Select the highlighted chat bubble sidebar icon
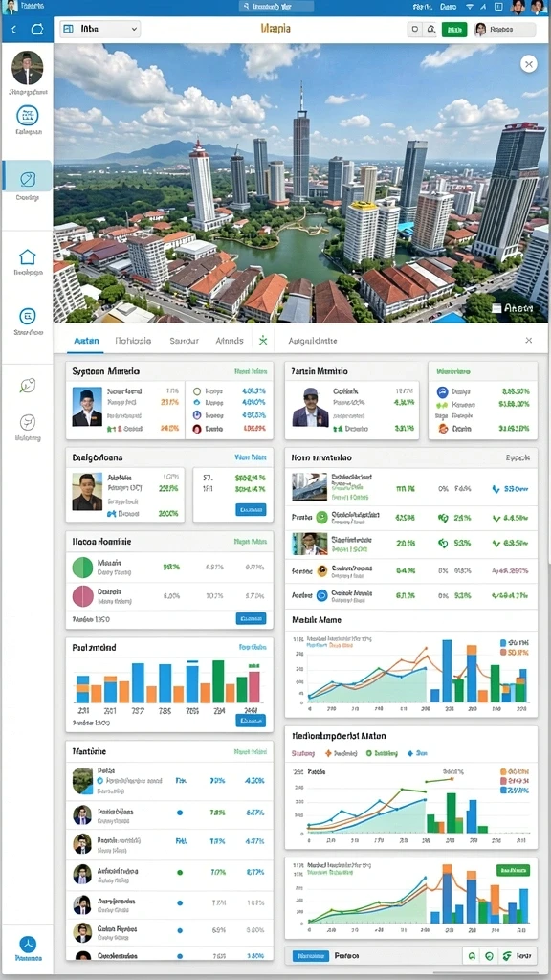The height and width of the screenshot is (980, 551). point(28,180)
